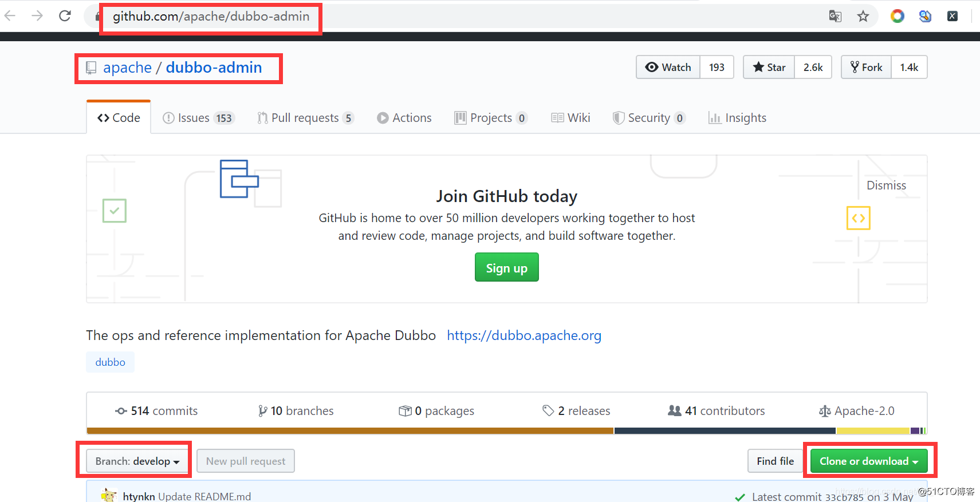Click the Watch button

[668, 67]
